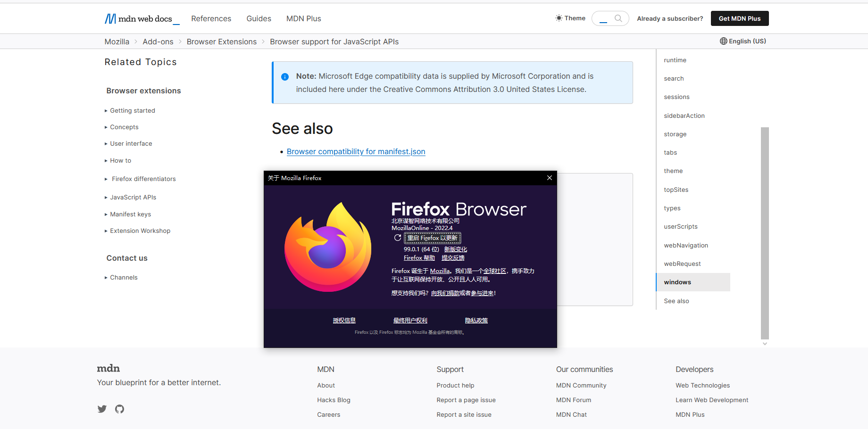
Task: Click the search magnifier icon
Action: click(618, 18)
